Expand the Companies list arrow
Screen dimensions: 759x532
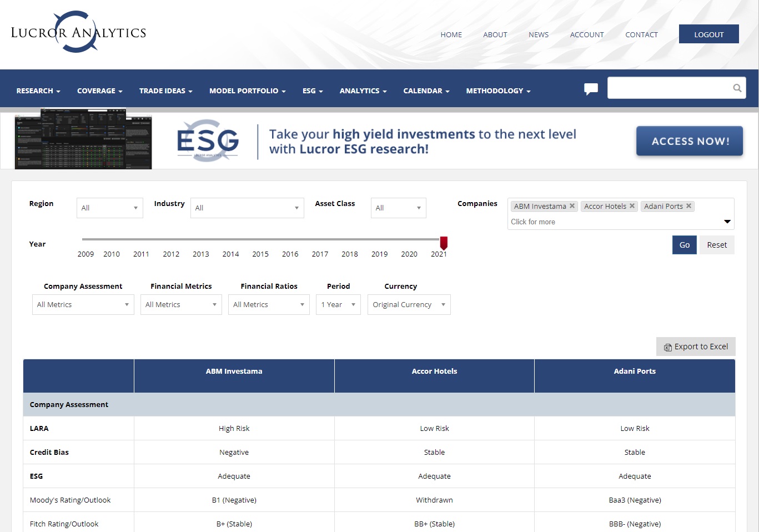727,222
